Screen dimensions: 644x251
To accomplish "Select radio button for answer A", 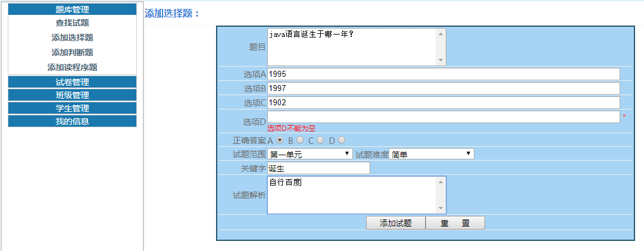I will tap(280, 140).
